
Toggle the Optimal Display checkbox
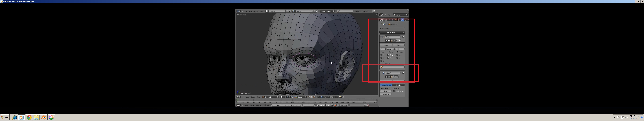(394, 91)
